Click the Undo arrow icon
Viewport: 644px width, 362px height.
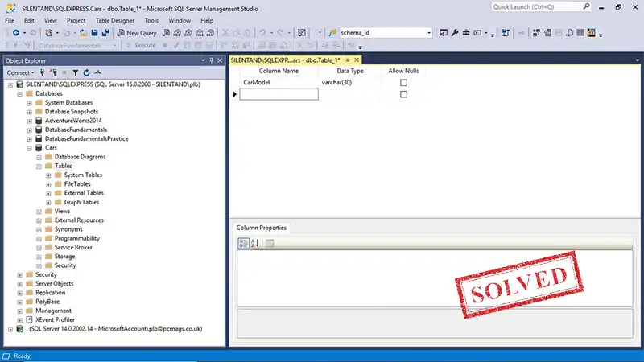coord(262,33)
